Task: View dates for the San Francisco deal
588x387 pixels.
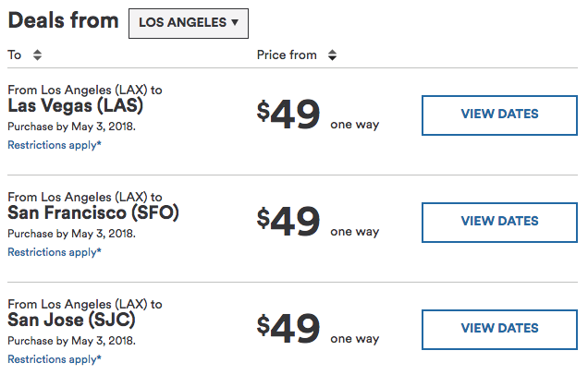Action: [x=499, y=222]
